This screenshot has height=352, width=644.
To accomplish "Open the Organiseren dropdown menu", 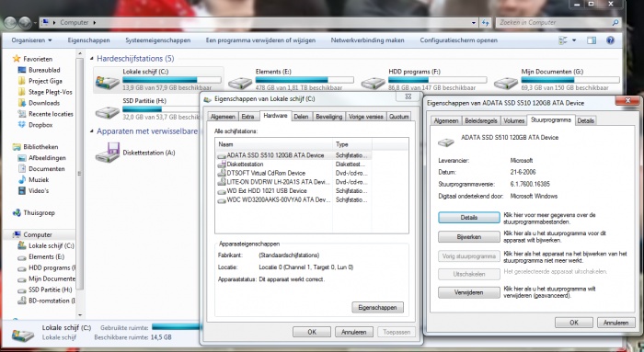I will click(x=31, y=40).
